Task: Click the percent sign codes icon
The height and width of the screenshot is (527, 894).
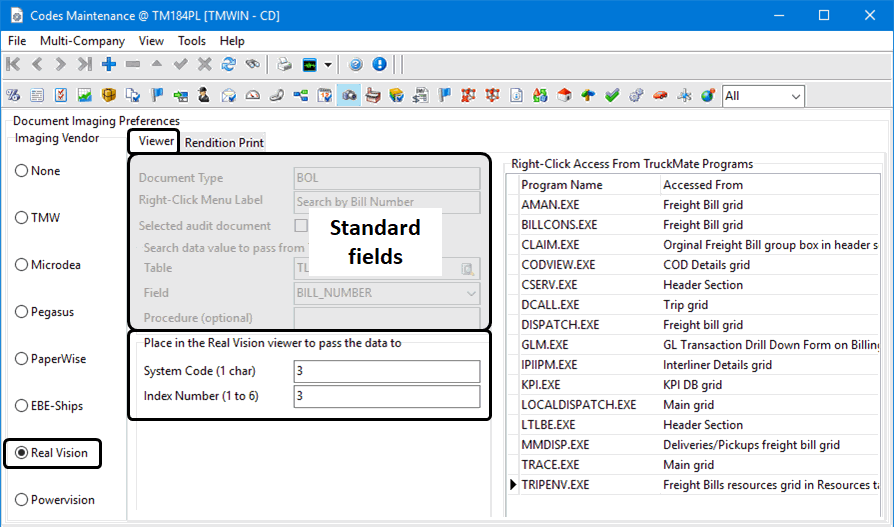Action: pyautogui.click(x=14, y=96)
